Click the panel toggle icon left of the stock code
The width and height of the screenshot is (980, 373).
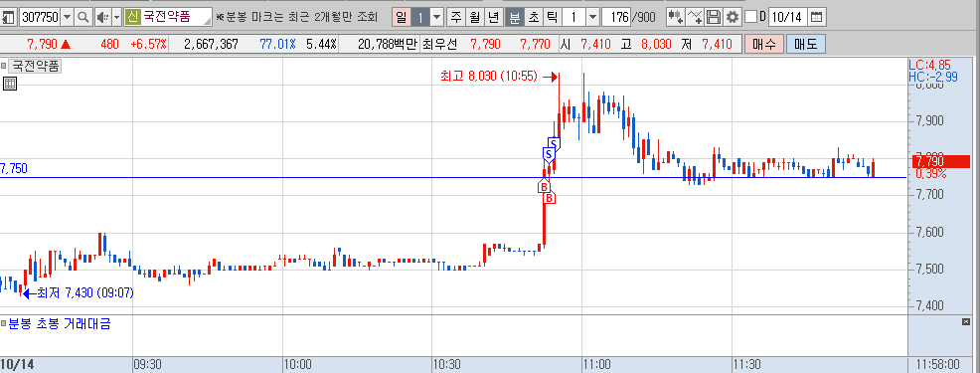8,17
